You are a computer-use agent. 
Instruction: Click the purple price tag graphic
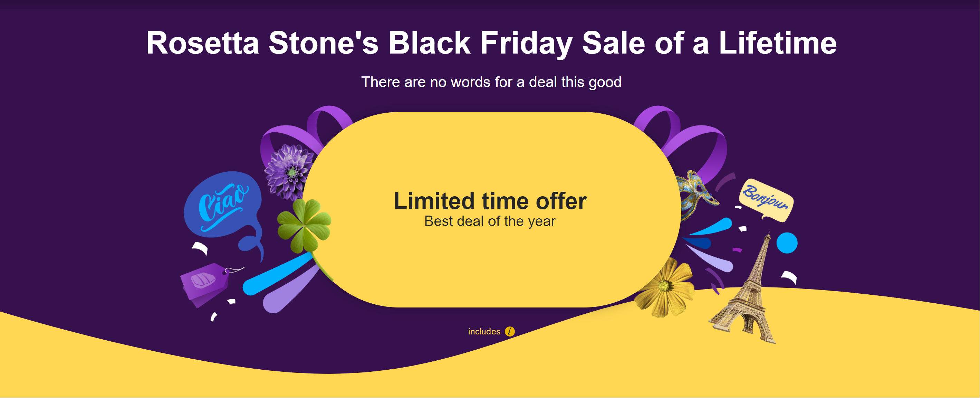coord(204,283)
